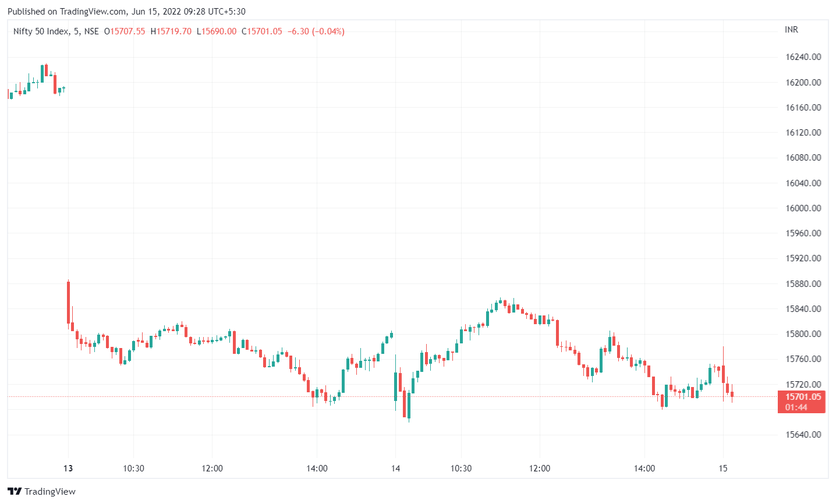Open the TradingView wordmark link at bottom
836x504 pixels.
tap(50, 492)
